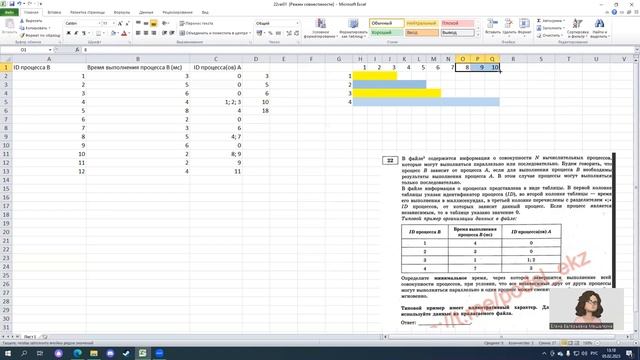Screen dimensions: 640x360
Task: Open the Рецензирование ribbon tab
Action: coord(177,12)
